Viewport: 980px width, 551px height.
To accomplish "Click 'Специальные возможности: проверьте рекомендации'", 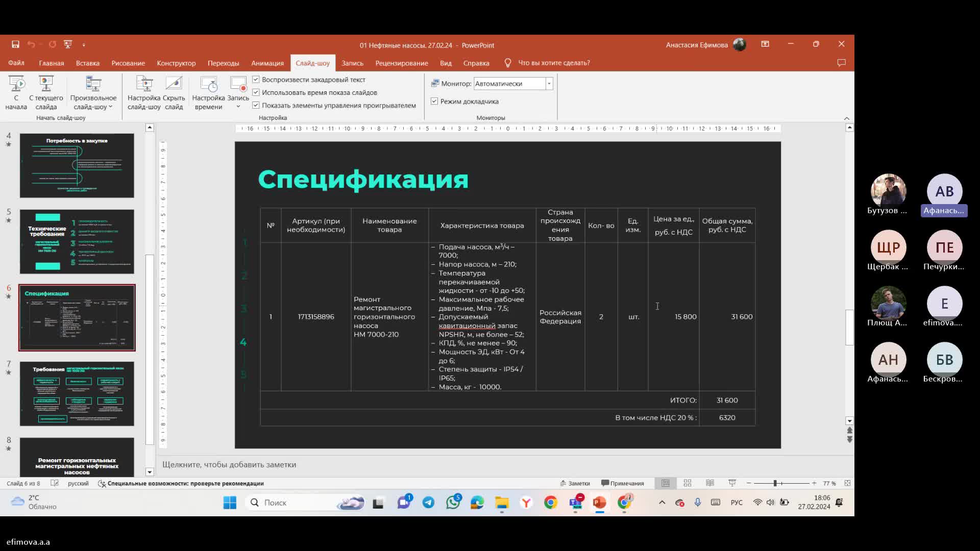I will [181, 483].
